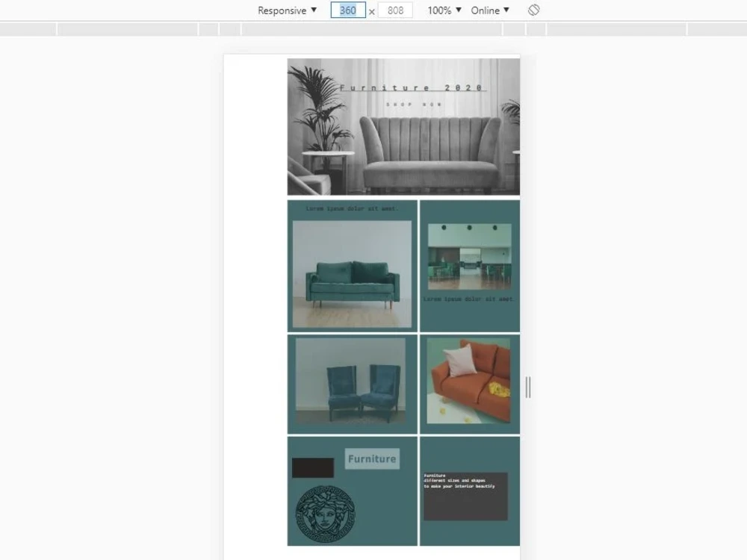Click the viewport resize handle on right edge
The height and width of the screenshot is (560, 747).
point(528,387)
